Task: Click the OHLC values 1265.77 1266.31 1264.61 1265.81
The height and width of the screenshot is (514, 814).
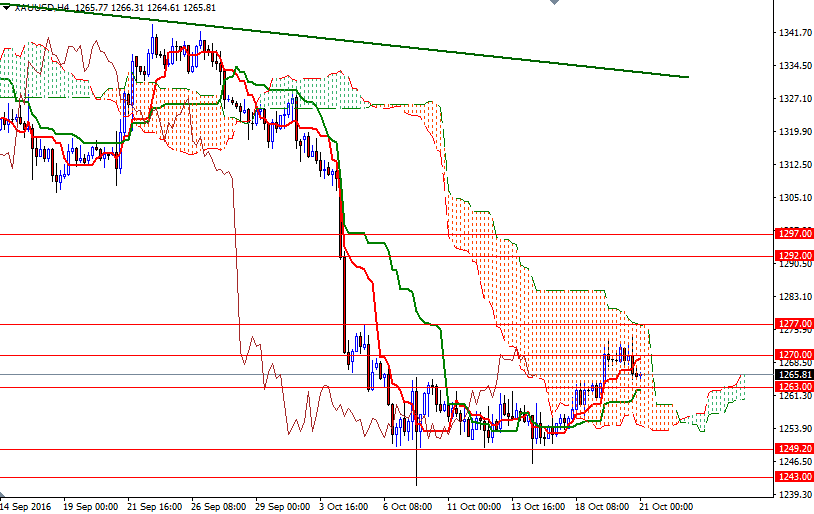Action: 145,8
